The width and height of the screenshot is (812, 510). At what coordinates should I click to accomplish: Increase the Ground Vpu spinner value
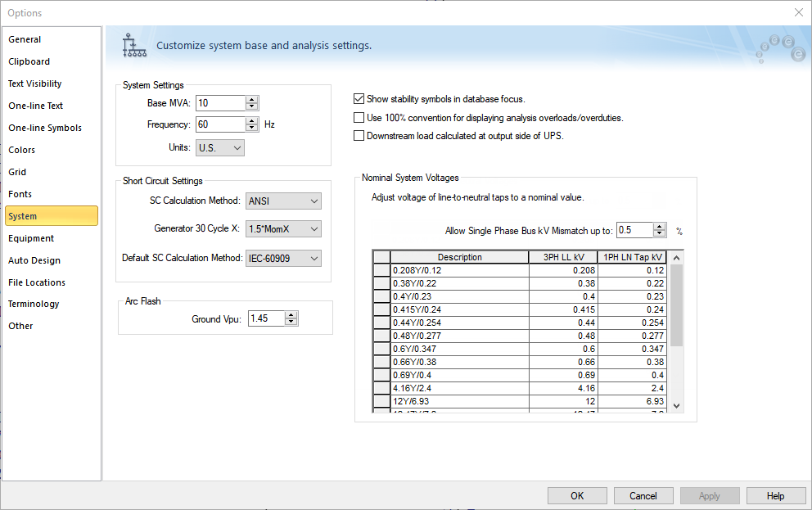[291, 314]
